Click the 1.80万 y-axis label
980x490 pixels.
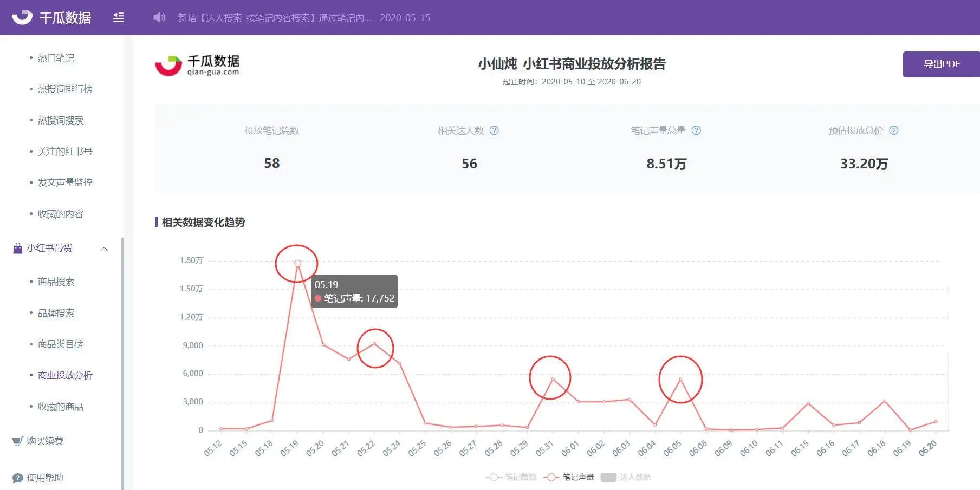(191, 260)
